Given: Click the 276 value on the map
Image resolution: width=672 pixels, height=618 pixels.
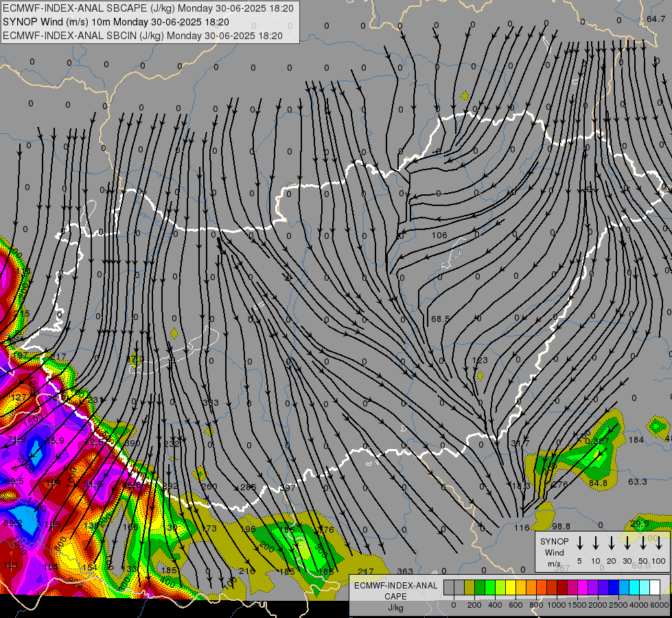Looking at the screenshot, I should pos(559,484).
